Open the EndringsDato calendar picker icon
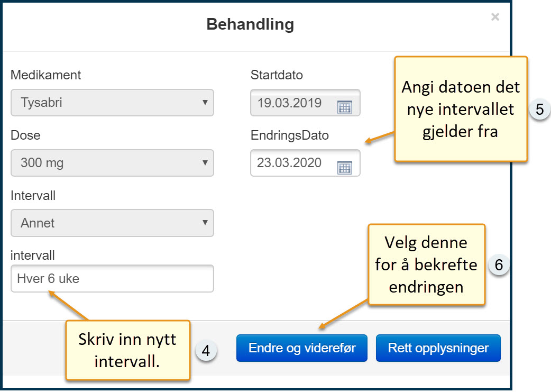This screenshot has height=392, width=551. tap(345, 168)
